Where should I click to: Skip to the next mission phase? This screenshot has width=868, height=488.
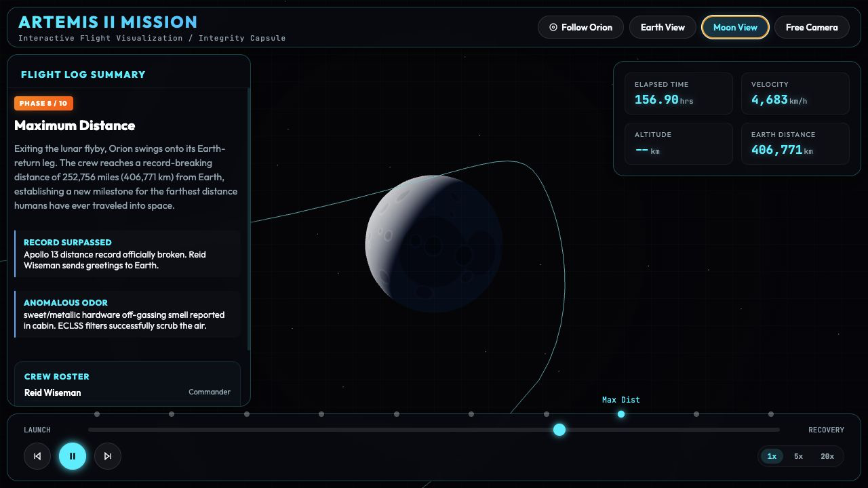tap(108, 456)
